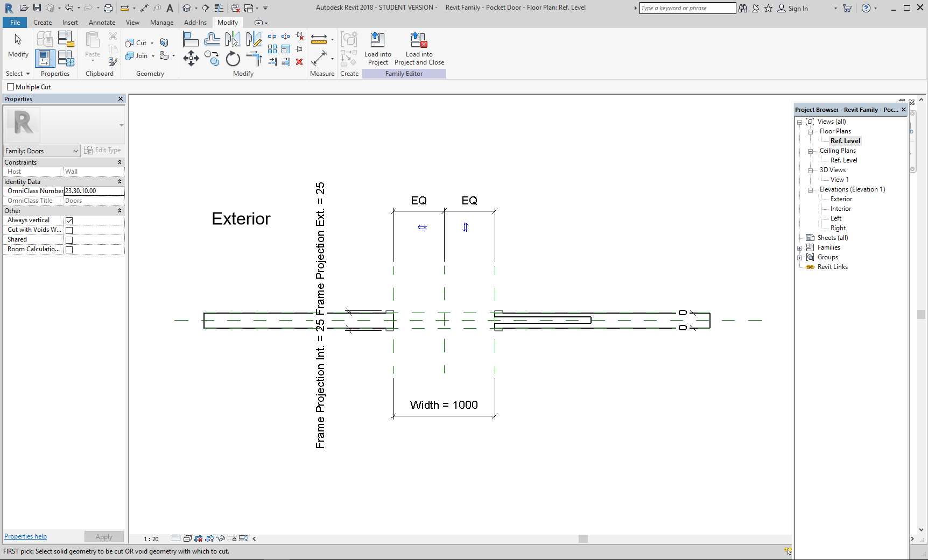The height and width of the screenshot is (560, 928).
Task: Click the keyword search box
Action: coord(687,8)
